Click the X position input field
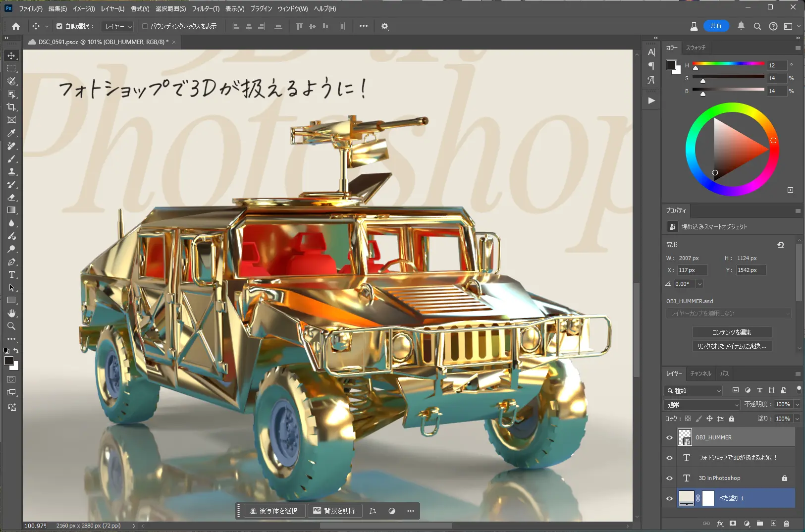The width and height of the screenshot is (805, 532). 692,270
